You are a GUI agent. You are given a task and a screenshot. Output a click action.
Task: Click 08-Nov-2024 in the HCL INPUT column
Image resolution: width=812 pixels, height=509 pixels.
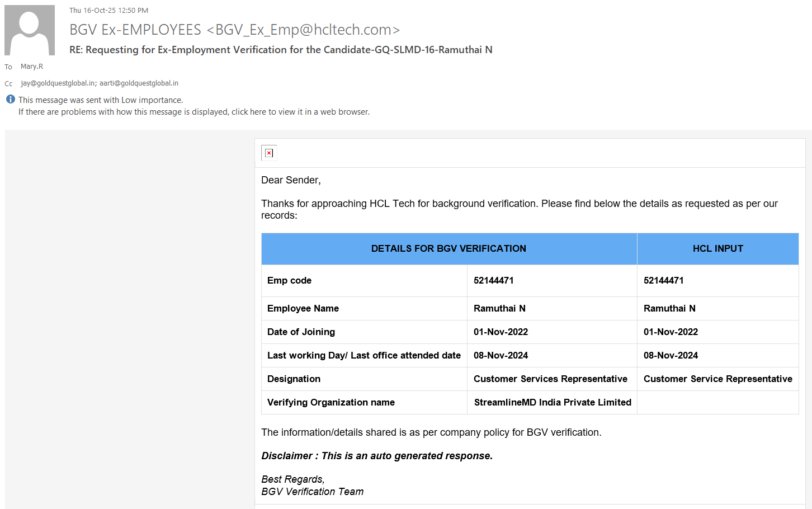[x=671, y=356]
